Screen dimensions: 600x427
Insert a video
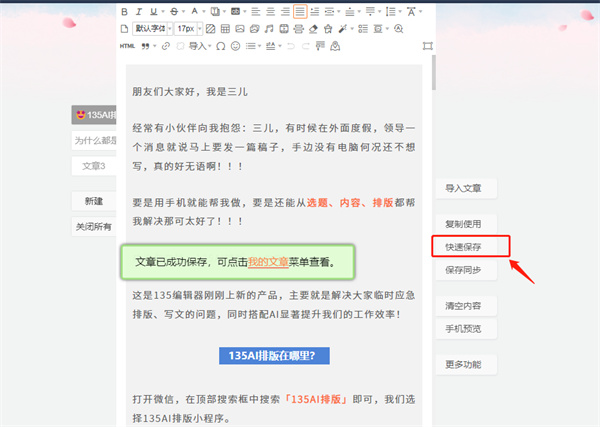point(284,29)
